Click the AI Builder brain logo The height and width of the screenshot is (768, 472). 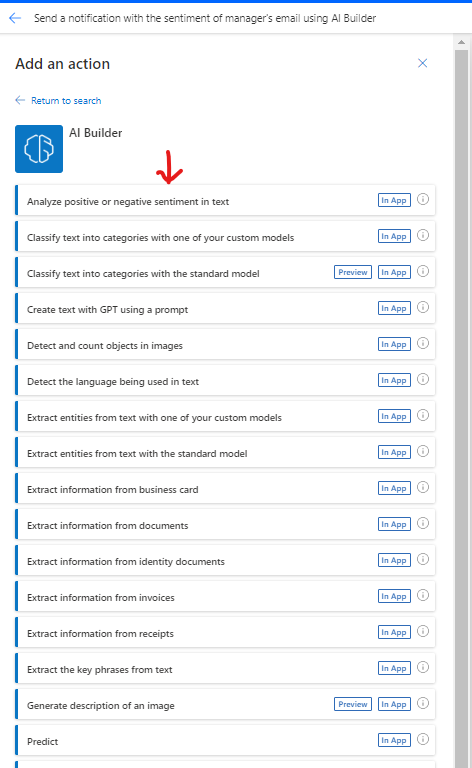[x=39, y=149]
